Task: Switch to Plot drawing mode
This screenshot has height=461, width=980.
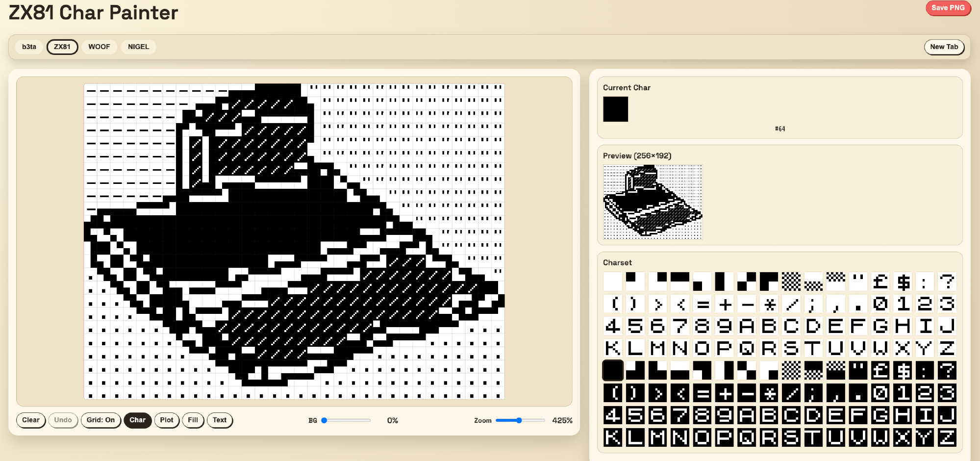Action: tap(167, 420)
